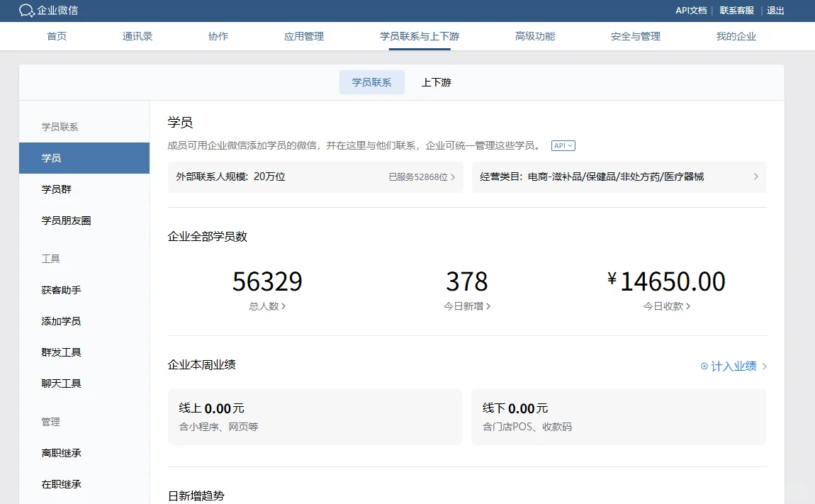
Task: Open 离职继承 under 管理
Action: [x=60, y=452]
